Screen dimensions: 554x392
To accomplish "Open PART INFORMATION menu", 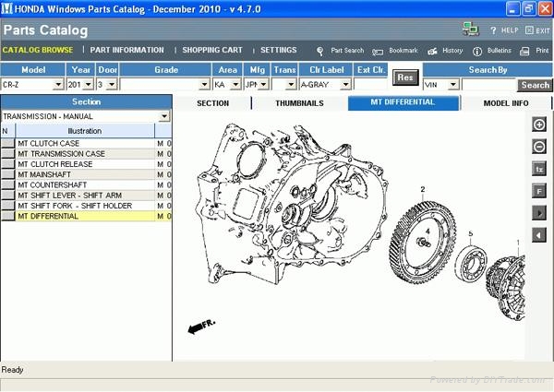I will point(126,50).
